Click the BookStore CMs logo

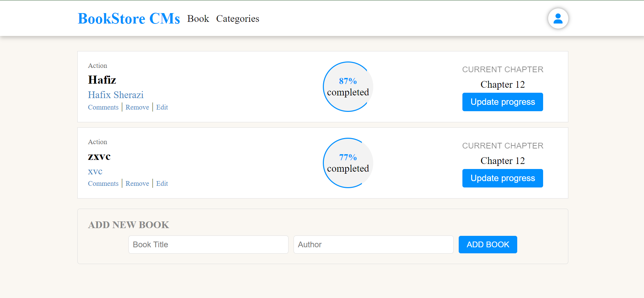(x=129, y=18)
